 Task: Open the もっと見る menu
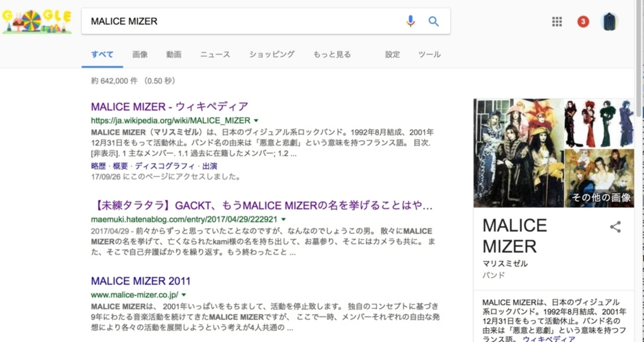tap(332, 55)
